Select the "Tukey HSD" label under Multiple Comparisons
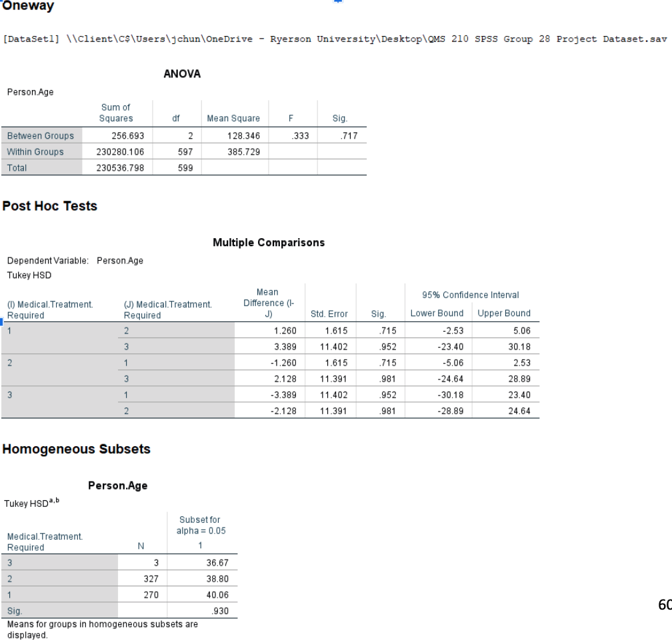Viewport: 672px width, 641px height. (x=27, y=273)
